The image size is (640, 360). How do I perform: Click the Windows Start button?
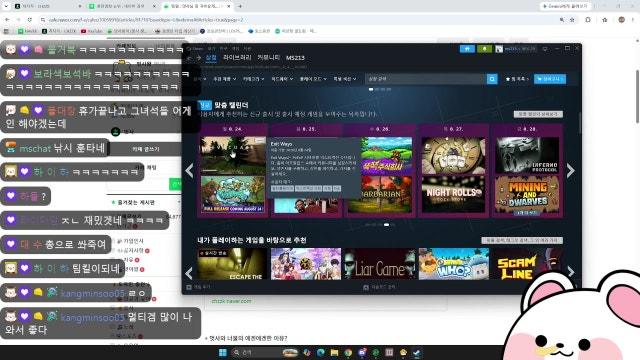222,353
